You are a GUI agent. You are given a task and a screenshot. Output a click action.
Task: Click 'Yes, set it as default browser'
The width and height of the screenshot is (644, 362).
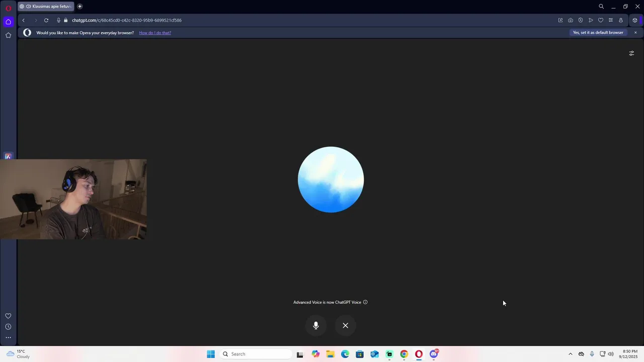click(x=598, y=33)
